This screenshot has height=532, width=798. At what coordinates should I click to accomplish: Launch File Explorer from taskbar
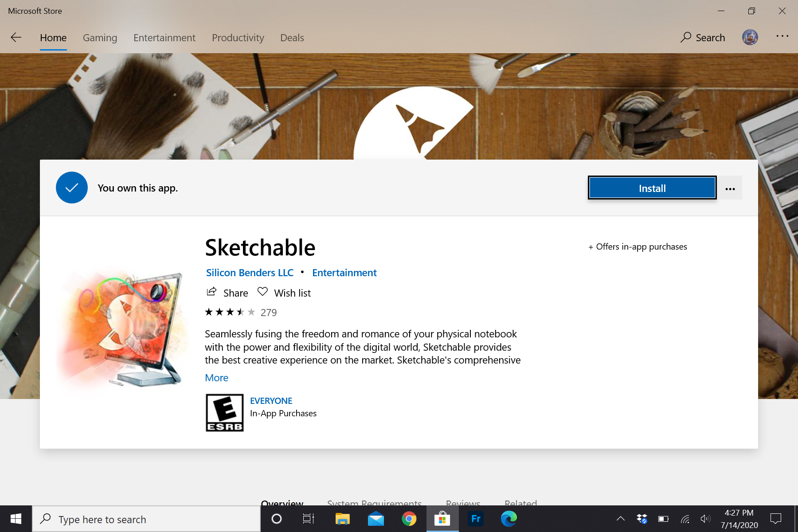click(342, 519)
